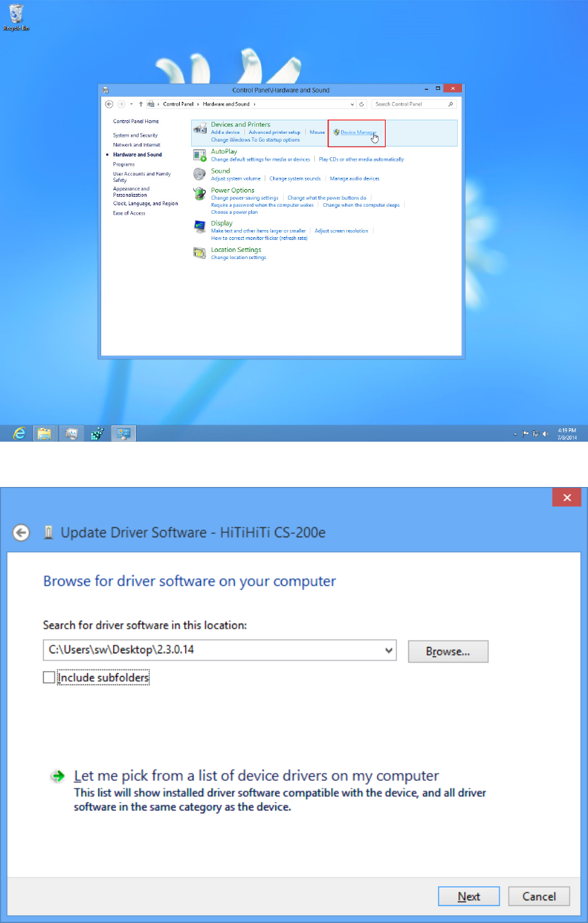Open the third taskbar app with a picture icon
The height and width of the screenshot is (923, 588).
coord(71,434)
